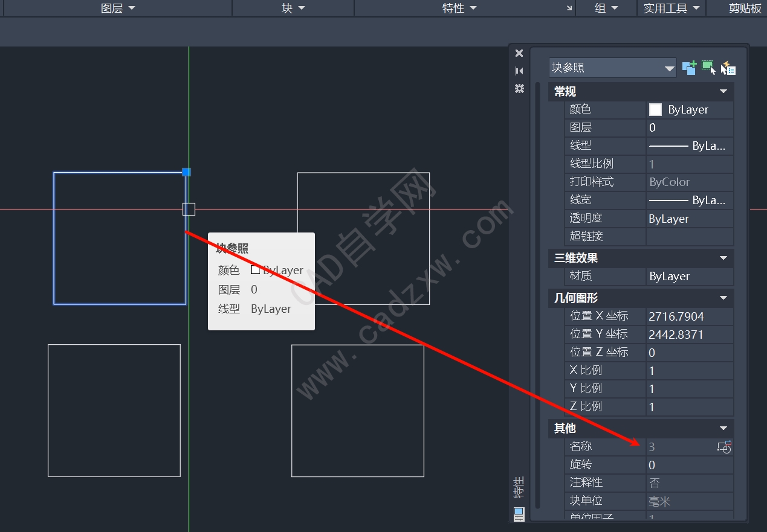
Task: Open the palette's gear properties menu icon
Action: pos(519,88)
